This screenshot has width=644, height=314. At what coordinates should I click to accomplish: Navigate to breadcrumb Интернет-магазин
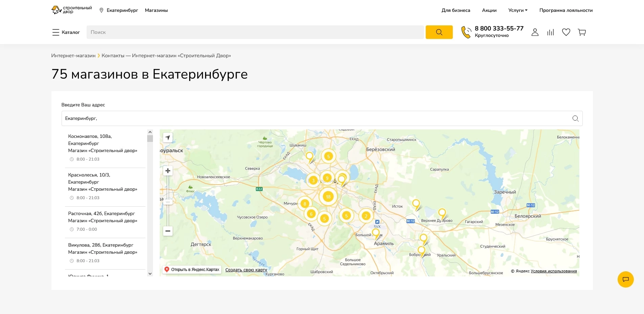[x=73, y=55]
